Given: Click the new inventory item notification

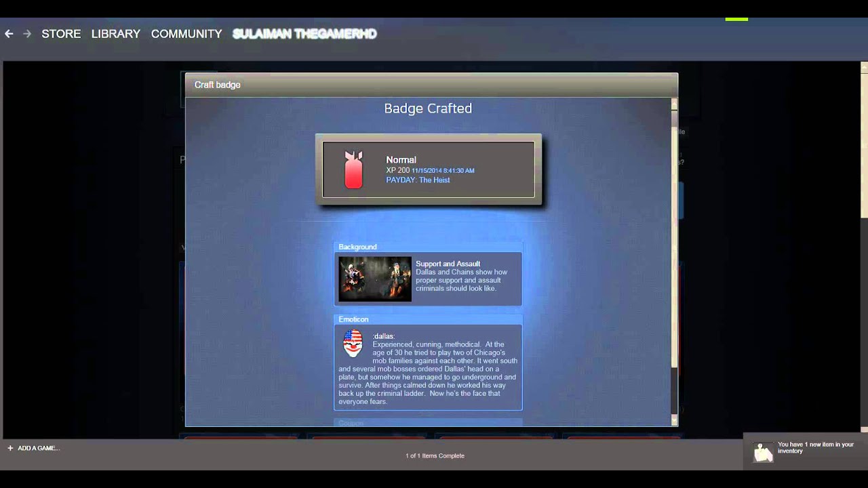Looking at the screenshot, I should [806, 451].
